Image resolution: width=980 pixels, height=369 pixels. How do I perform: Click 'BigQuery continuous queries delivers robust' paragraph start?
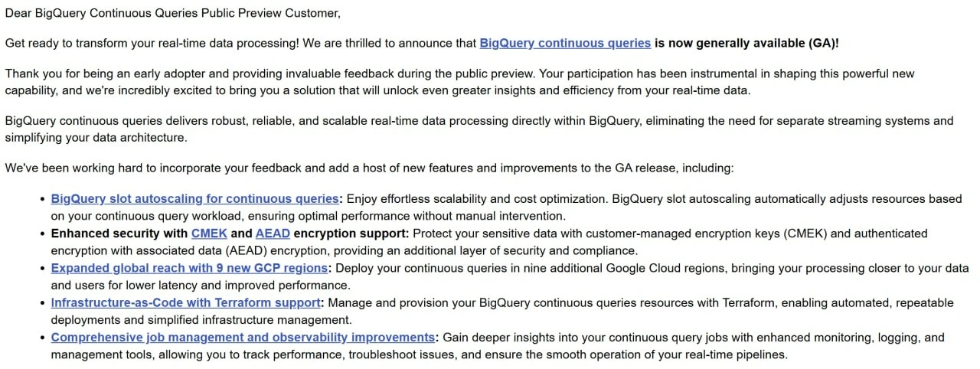[x=479, y=129]
